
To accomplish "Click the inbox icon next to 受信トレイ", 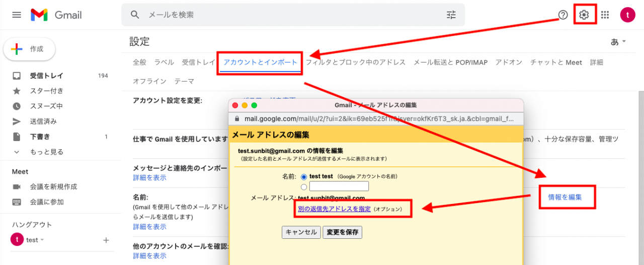I will (x=17, y=76).
